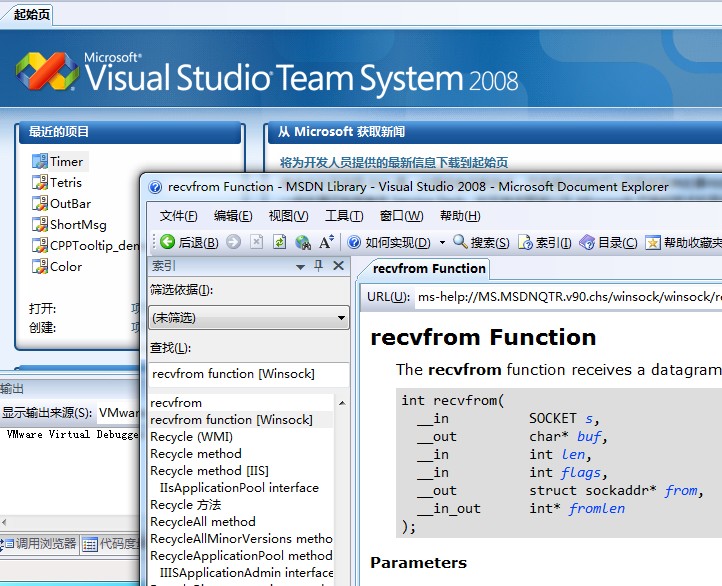Select 'RecycleApplicationPool method' index entry
Screen dimensions: 722x586
(241, 556)
